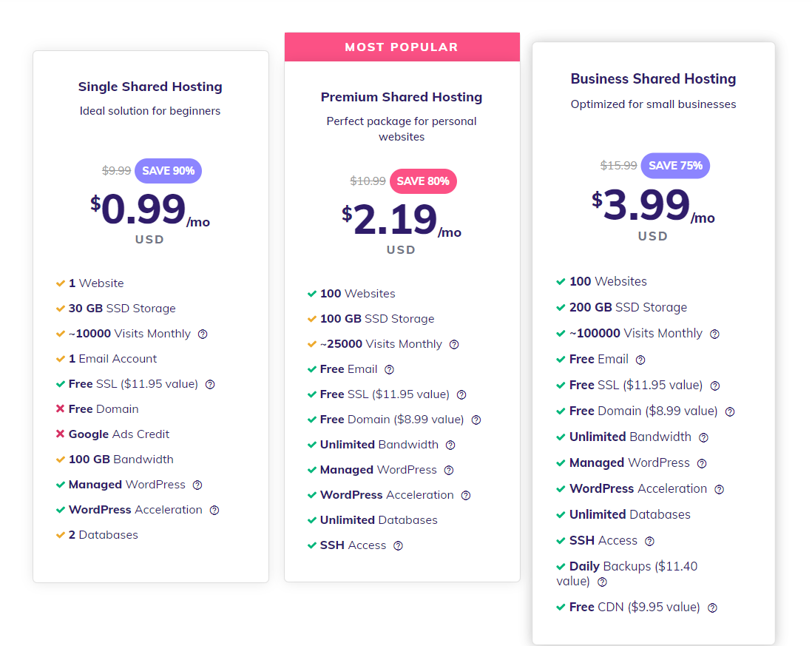This screenshot has height=646, width=812.
Task: Open help icon for Business WordPress Acceleration
Action: (720, 490)
